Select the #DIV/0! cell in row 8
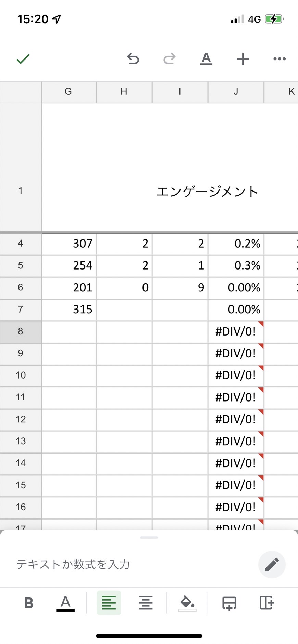Viewport: 298px width, 644px height. (236, 332)
